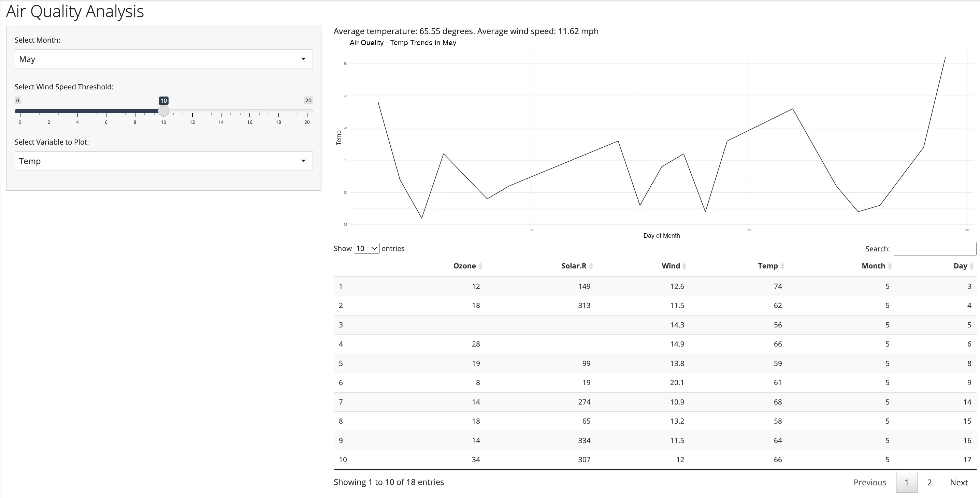This screenshot has height=498, width=980.
Task: Click the Previous pagination link
Action: pyautogui.click(x=870, y=482)
